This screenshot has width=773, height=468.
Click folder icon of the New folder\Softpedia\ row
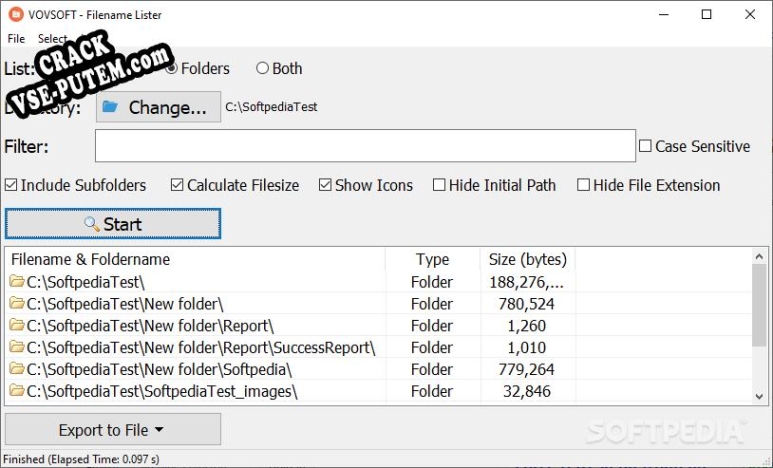point(17,368)
